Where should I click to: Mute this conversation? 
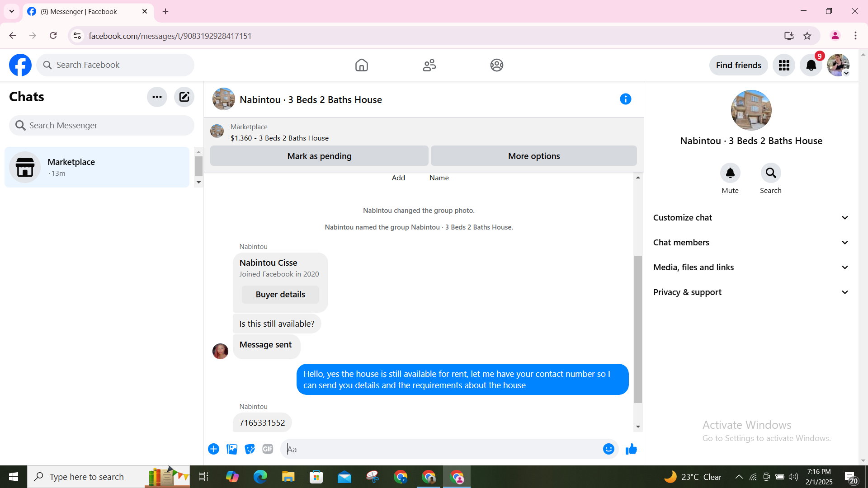730,173
